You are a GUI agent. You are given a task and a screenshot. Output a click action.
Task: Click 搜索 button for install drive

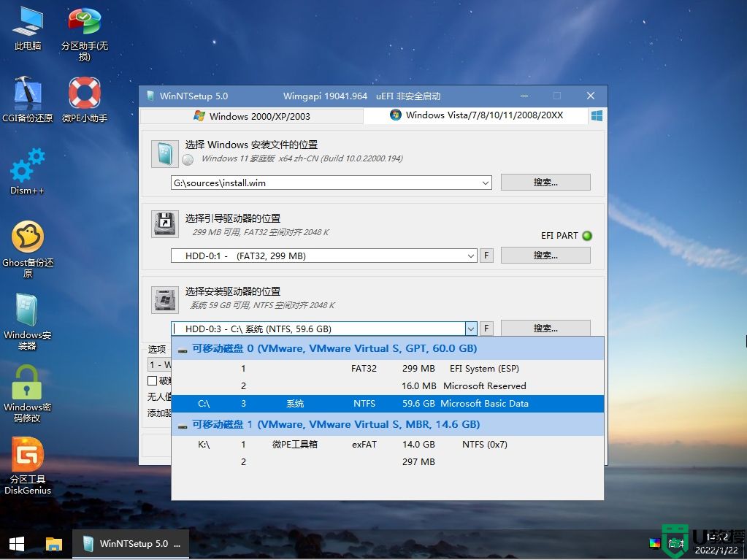pos(545,327)
